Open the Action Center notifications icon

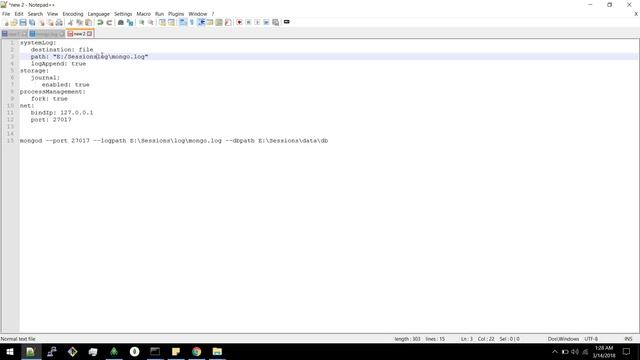click(627, 351)
